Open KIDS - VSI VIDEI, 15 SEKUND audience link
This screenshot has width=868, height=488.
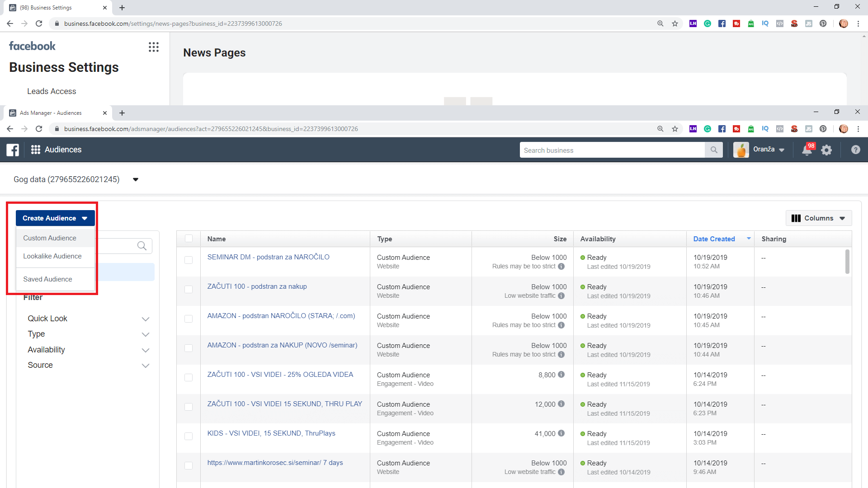tap(271, 433)
